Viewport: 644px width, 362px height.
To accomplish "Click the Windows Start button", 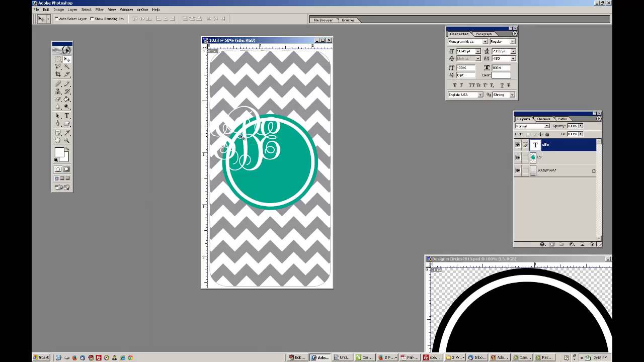I will pyautogui.click(x=41, y=357).
